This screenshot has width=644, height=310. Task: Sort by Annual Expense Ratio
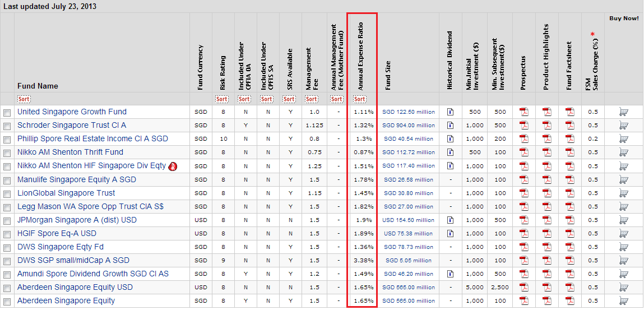click(x=360, y=99)
